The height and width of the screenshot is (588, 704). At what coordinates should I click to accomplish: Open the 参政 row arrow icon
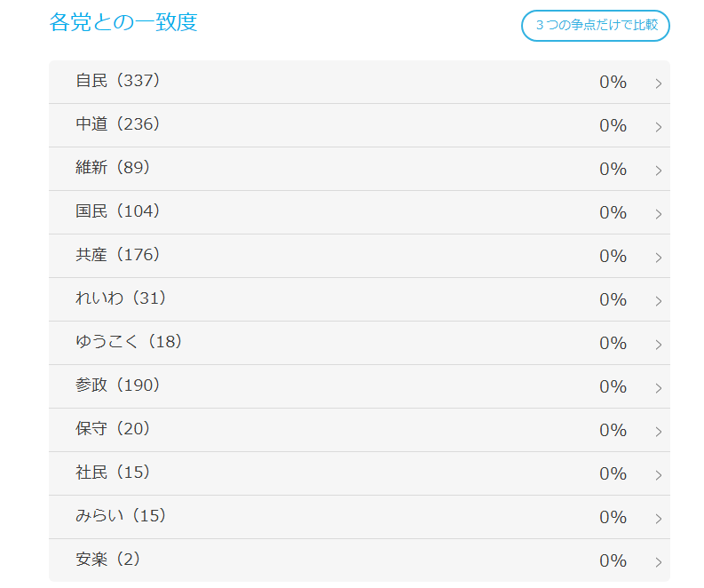point(658,388)
